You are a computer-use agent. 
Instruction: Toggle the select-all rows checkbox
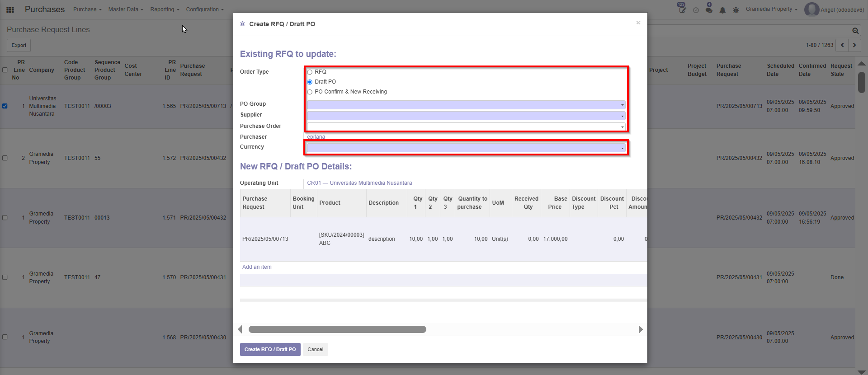click(x=5, y=70)
